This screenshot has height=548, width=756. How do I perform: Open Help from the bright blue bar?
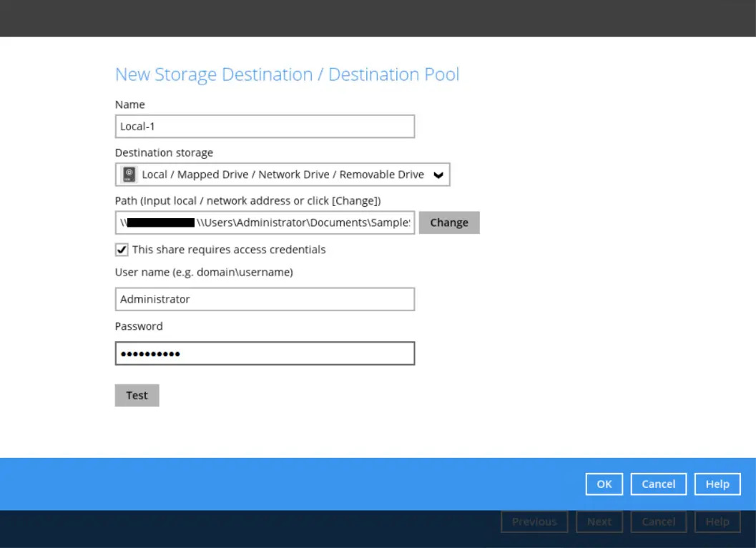point(717,484)
